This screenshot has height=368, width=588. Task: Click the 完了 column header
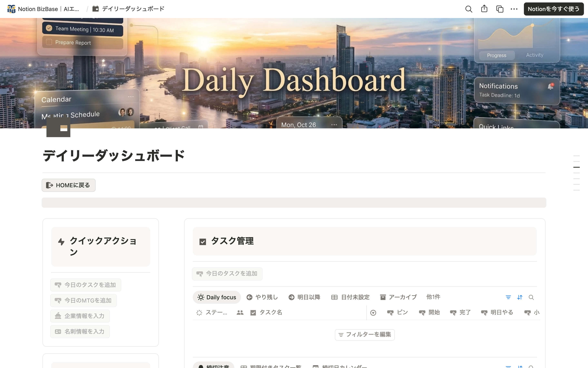460,313
